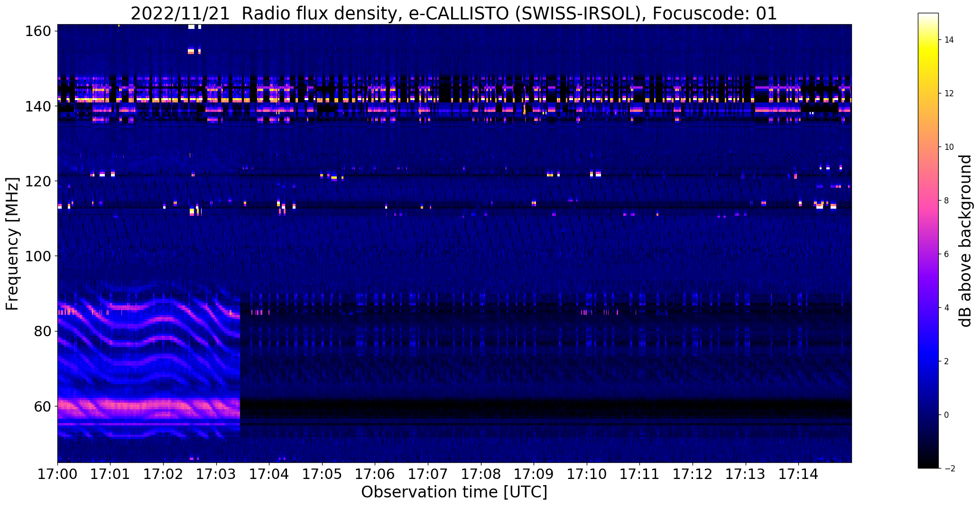980x506 pixels.
Task: Click the colorbar tick label 0
Action: pyautogui.click(x=947, y=415)
